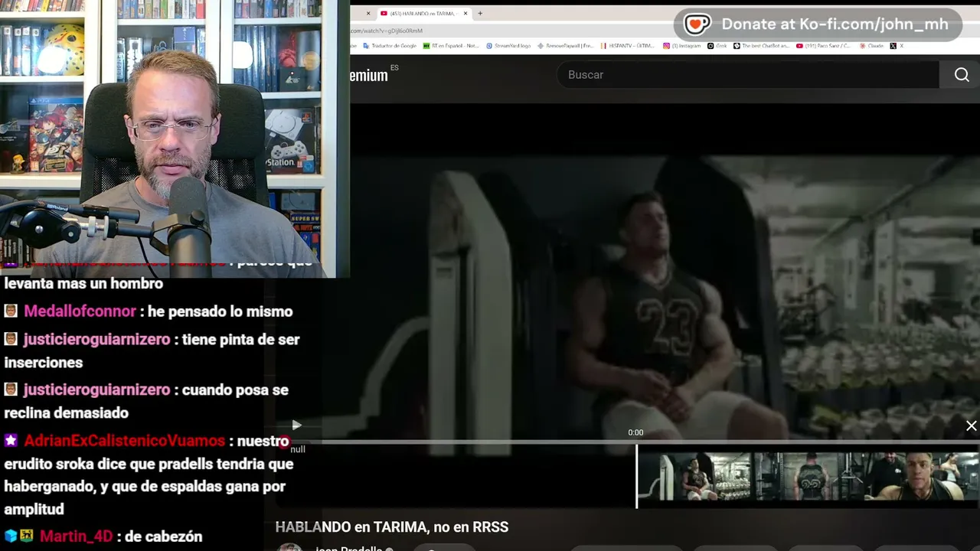The height and width of the screenshot is (551, 980).
Task: Click the storyboard thumbnail with the man's close-up face
Action: click(922, 477)
